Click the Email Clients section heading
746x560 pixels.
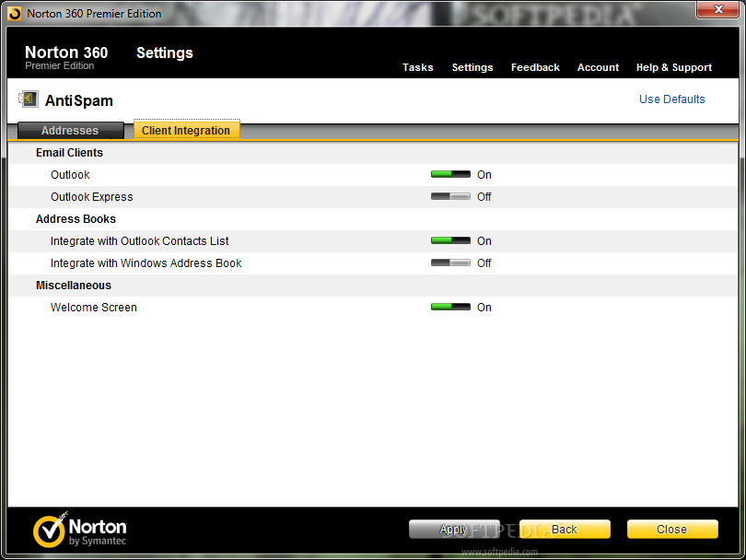pos(69,153)
